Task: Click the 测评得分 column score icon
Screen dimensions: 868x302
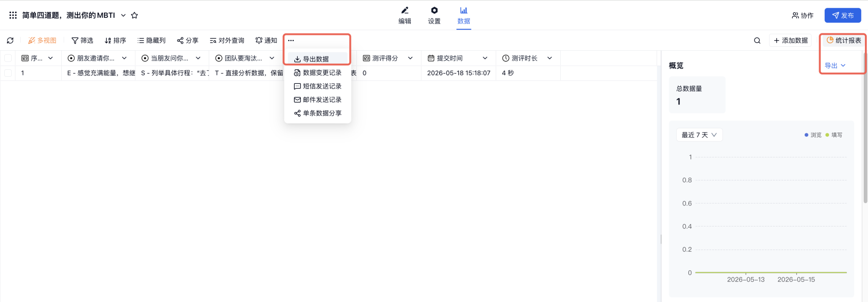Action: [366, 58]
